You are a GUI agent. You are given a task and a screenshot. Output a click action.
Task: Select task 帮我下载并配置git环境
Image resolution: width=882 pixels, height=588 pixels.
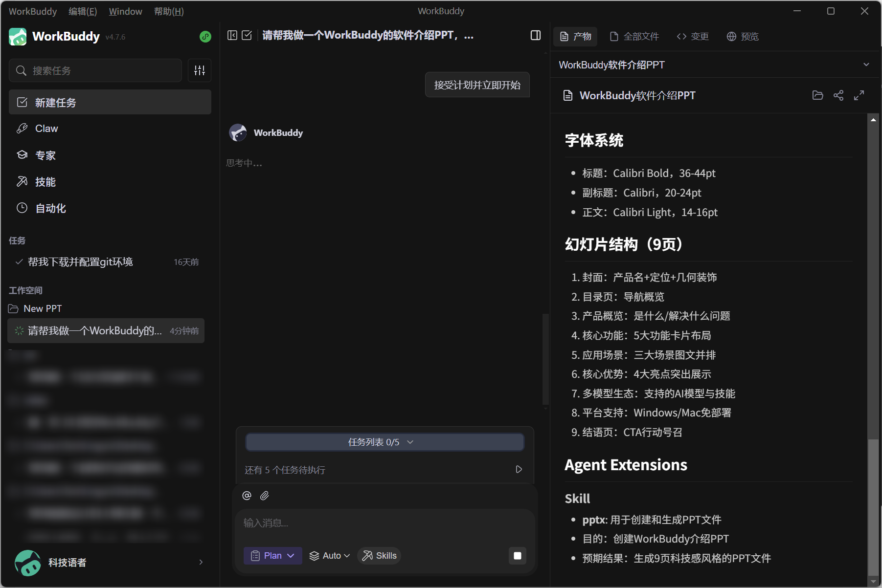(x=107, y=262)
